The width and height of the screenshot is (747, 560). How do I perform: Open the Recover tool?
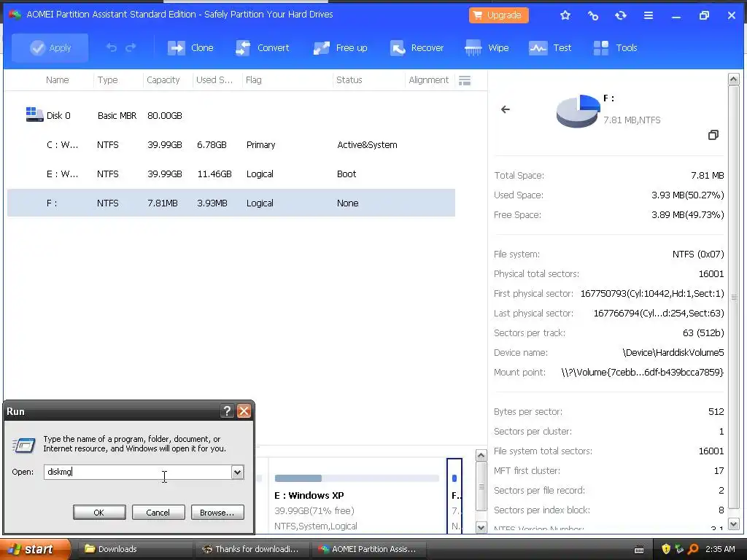[x=417, y=47]
